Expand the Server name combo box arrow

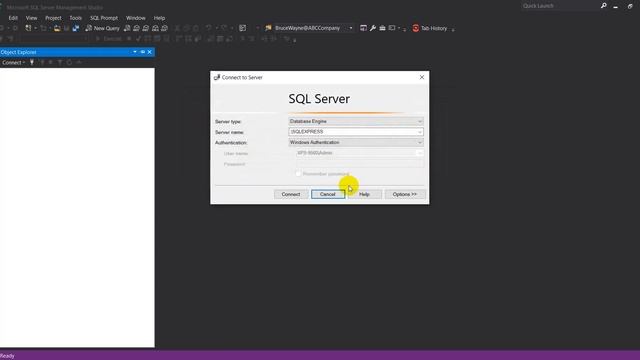pos(420,132)
